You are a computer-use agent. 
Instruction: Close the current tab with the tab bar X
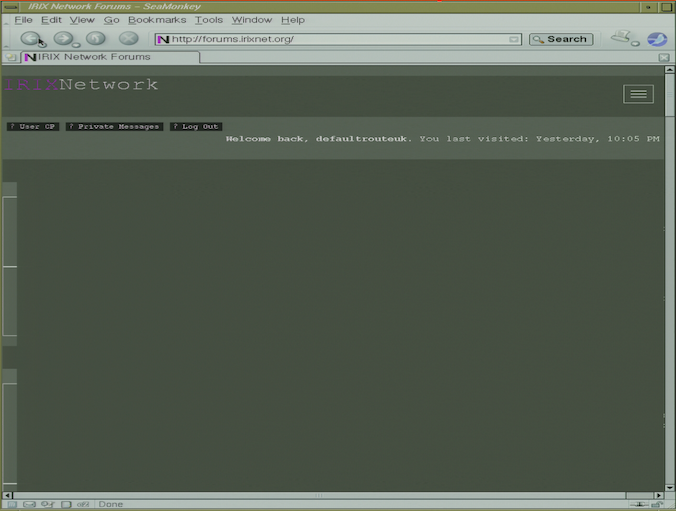tap(664, 57)
